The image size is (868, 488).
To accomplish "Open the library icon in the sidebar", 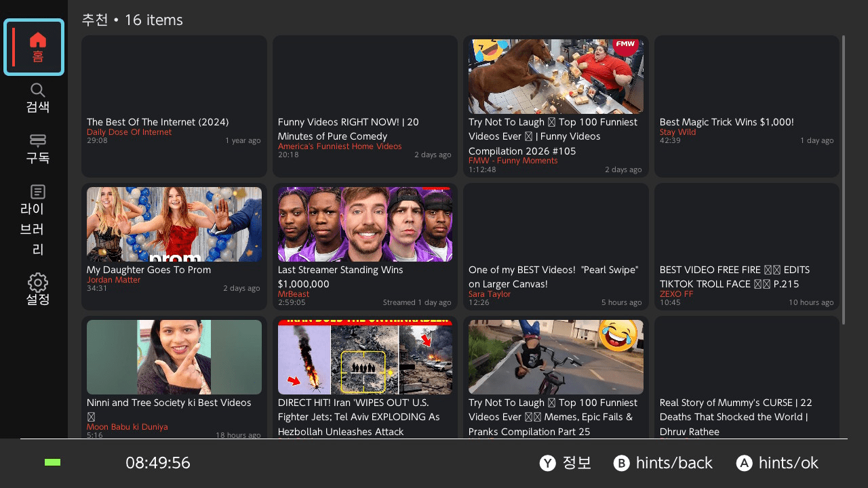I will click(x=38, y=192).
